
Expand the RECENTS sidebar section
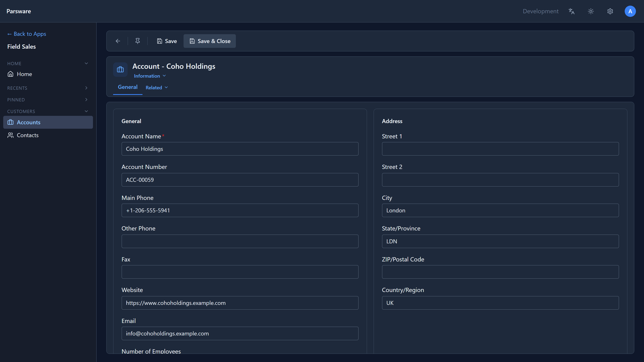[86, 88]
